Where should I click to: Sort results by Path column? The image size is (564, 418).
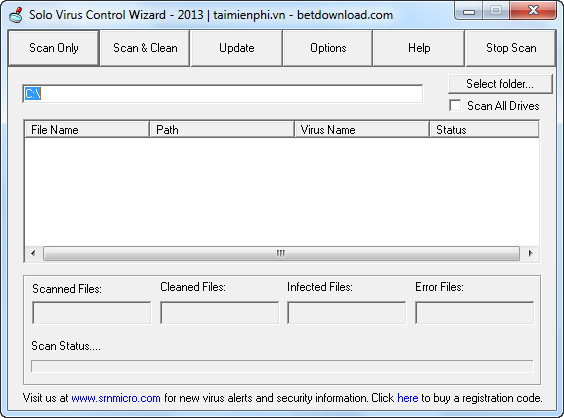(222, 130)
